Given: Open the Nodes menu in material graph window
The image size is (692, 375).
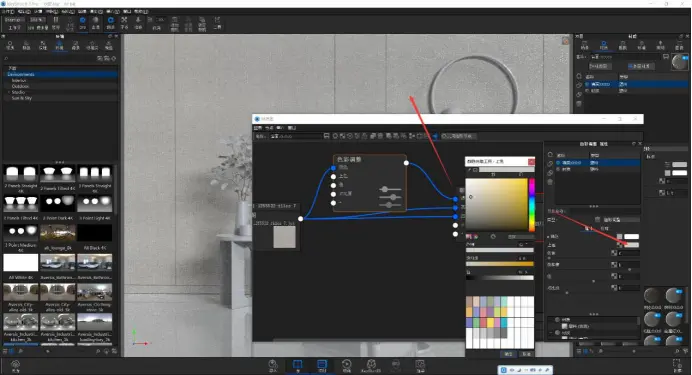Looking at the screenshot, I should point(269,128).
